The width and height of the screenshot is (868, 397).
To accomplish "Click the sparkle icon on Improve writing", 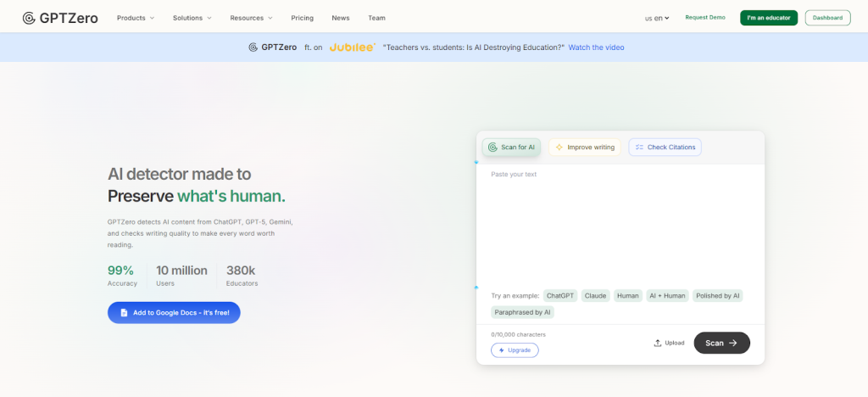I will click(559, 148).
